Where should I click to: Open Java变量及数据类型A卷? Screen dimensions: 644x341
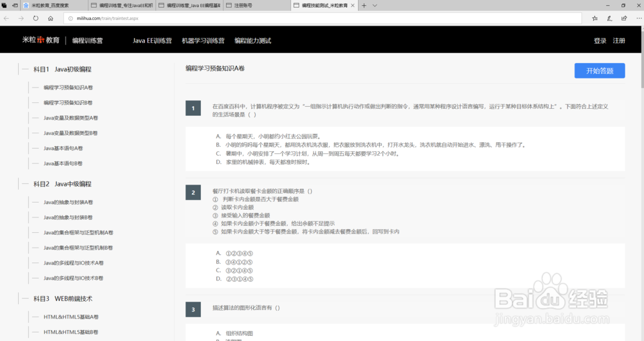point(71,118)
